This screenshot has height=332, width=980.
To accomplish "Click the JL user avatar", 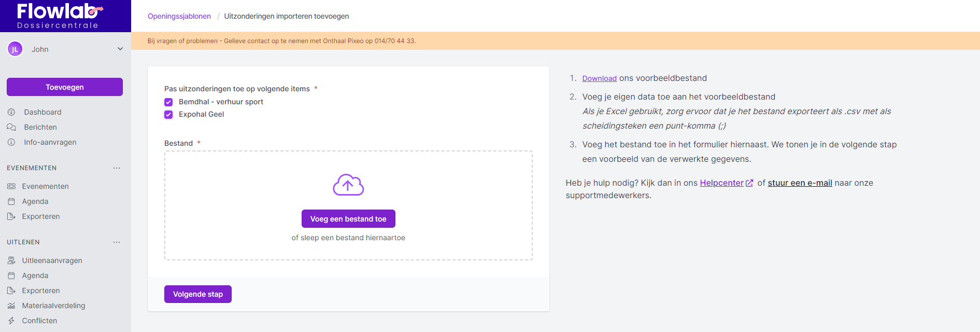I will click(15, 49).
